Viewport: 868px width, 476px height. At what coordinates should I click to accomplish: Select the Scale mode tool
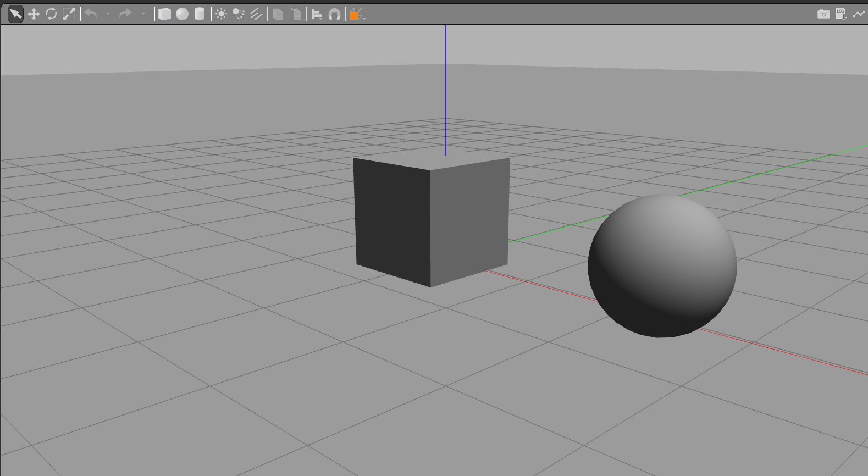click(69, 14)
